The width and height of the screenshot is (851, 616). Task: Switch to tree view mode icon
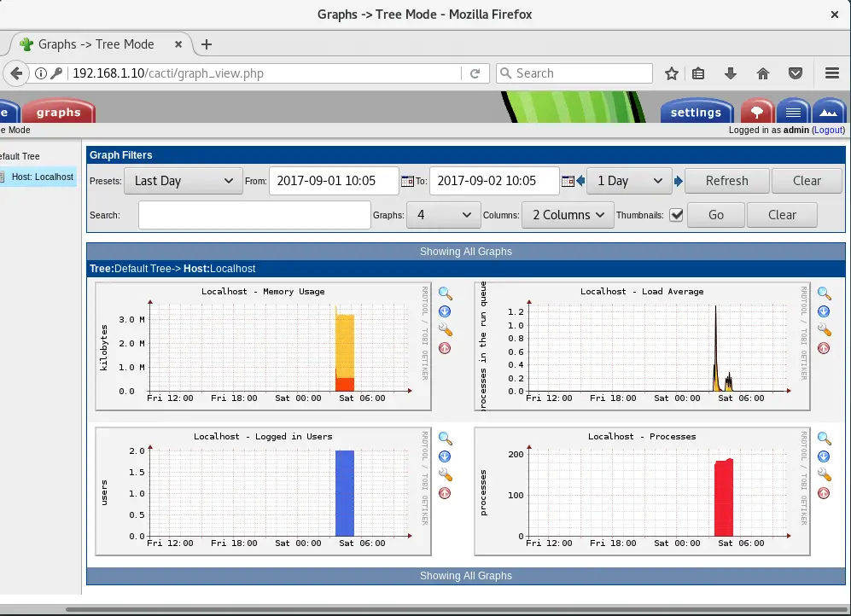pos(756,112)
